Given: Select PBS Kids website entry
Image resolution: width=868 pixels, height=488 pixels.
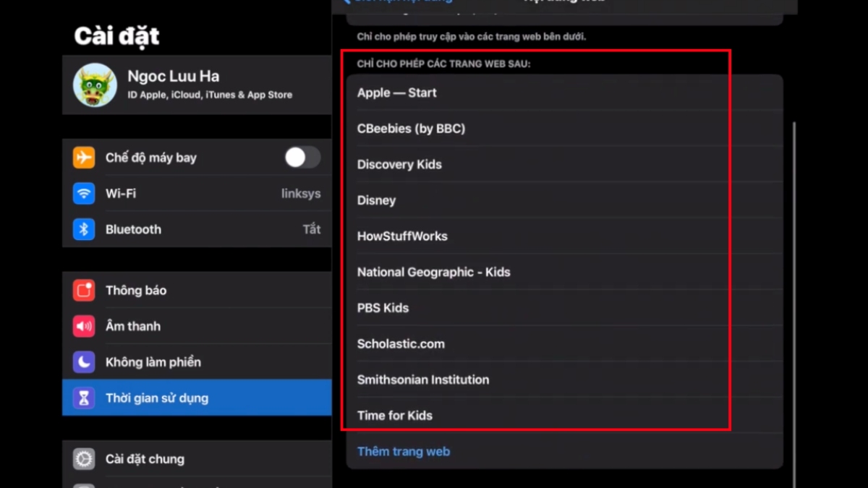Looking at the screenshot, I should [x=565, y=308].
